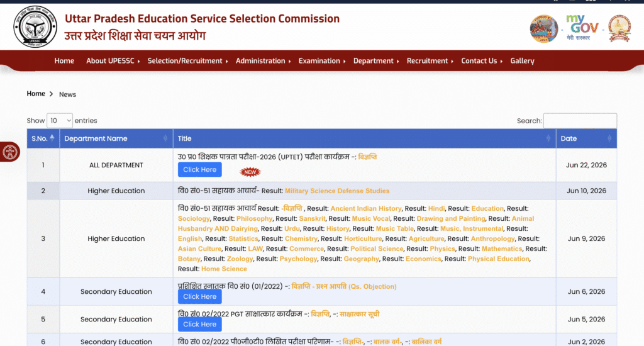Viewport: 644px width, 346px height.
Task: Open Agriculture result link
Action: click(x=426, y=239)
